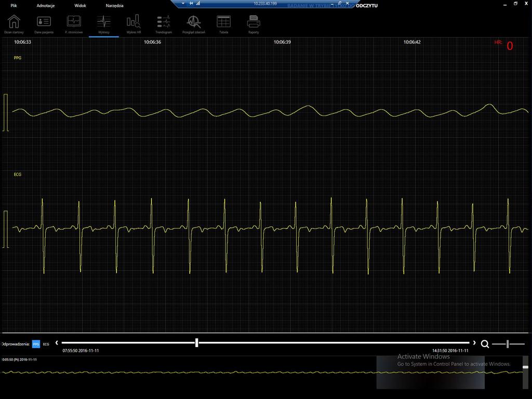The width and height of the screenshot is (532, 399).
Task: Open the Trendogram view
Action: coord(164,24)
